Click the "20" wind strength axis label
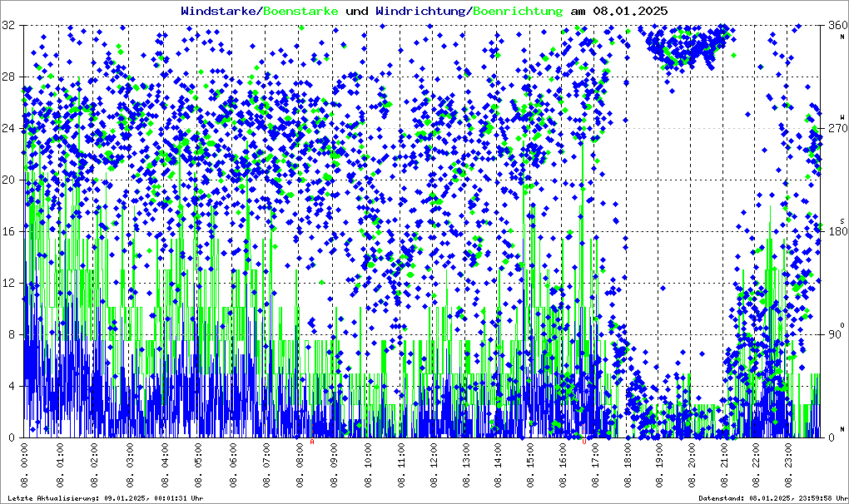The height and width of the screenshot is (504, 849). [x=8, y=180]
